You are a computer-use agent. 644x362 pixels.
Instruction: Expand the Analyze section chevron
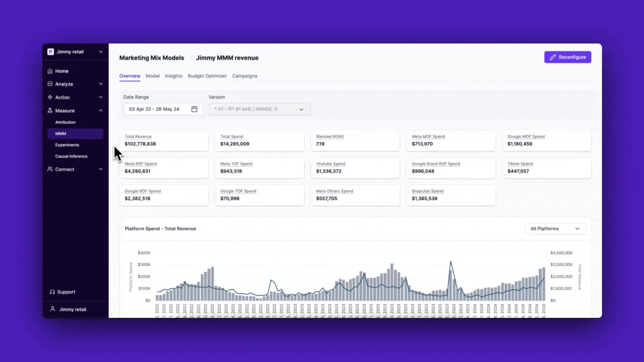[x=101, y=84]
